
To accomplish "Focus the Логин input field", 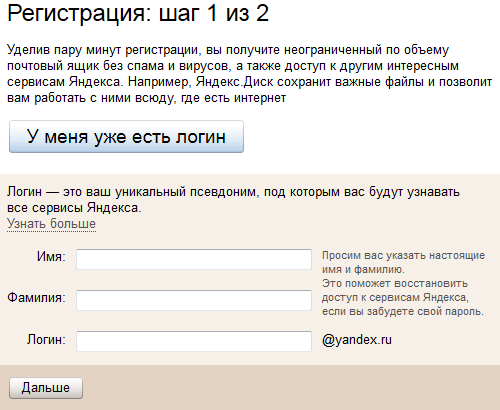I will point(194,341).
